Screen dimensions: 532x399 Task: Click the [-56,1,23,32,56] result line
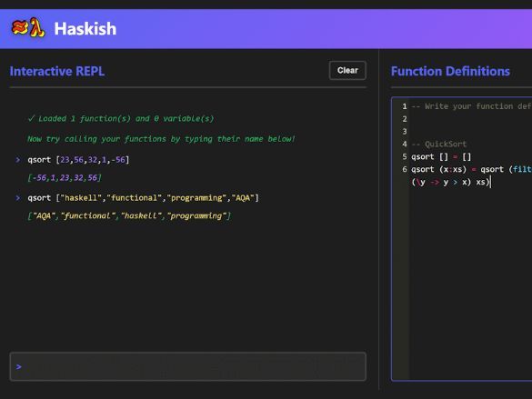pos(65,177)
